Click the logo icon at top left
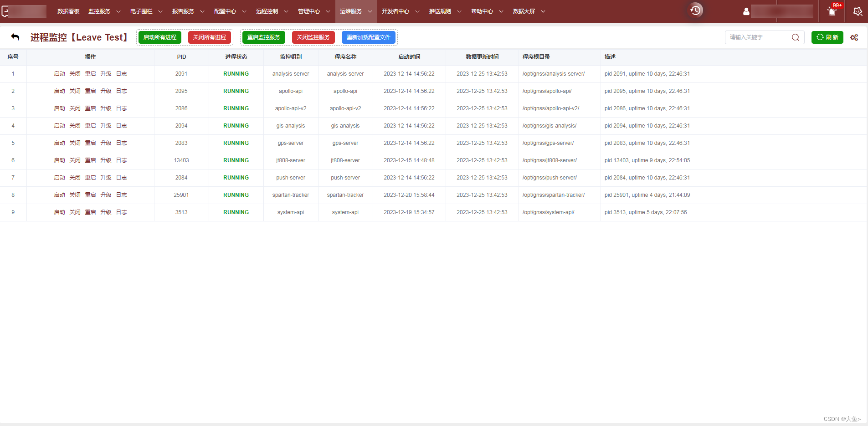Viewport: 868px width, 426px height. [x=5, y=11]
